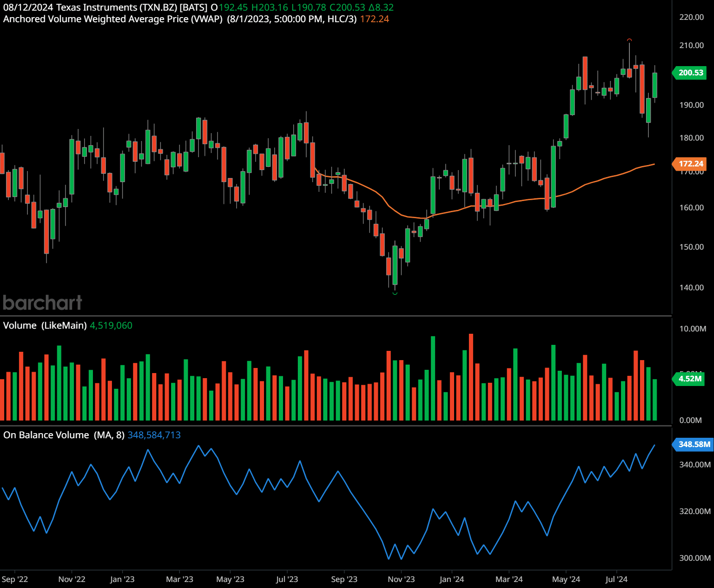Click the Mar '24 date axis label

(509, 579)
